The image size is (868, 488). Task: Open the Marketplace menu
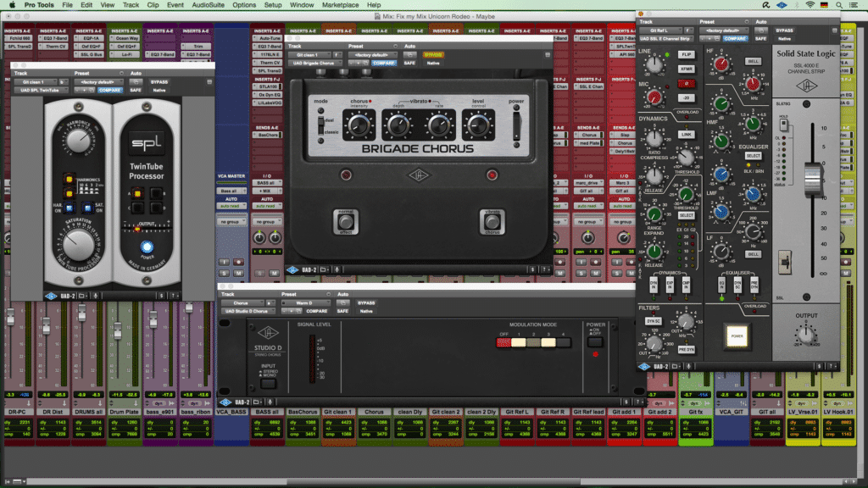pos(340,5)
